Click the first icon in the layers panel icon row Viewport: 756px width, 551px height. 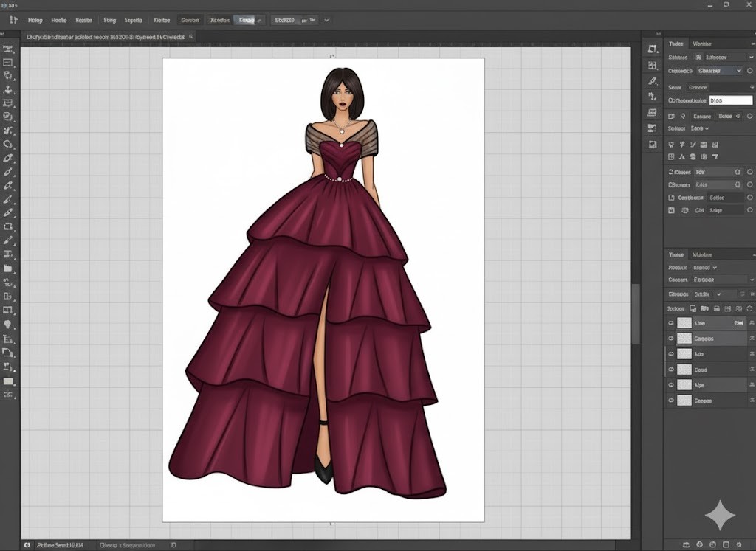coord(693,308)
